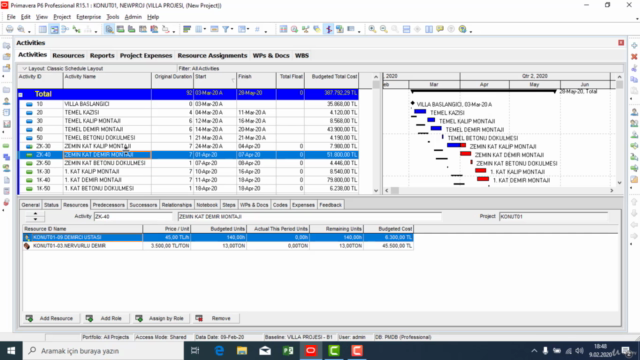
Task: Switch to the WBS tab
Action: [x=302, y=56]
